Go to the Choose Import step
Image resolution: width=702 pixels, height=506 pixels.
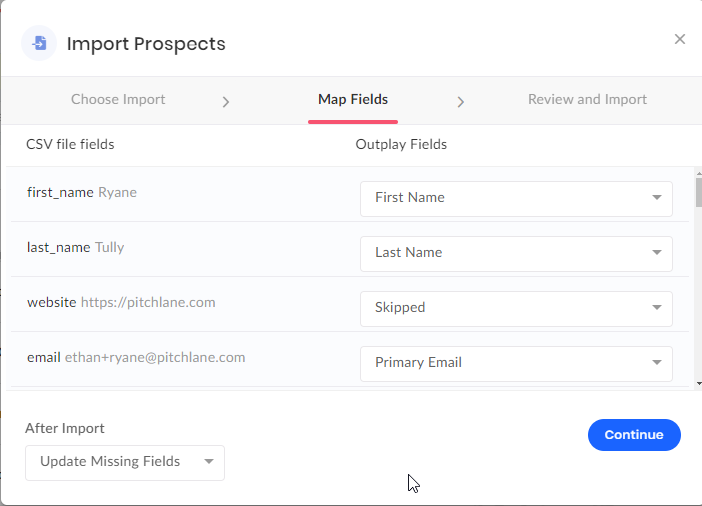pos(118,99)
